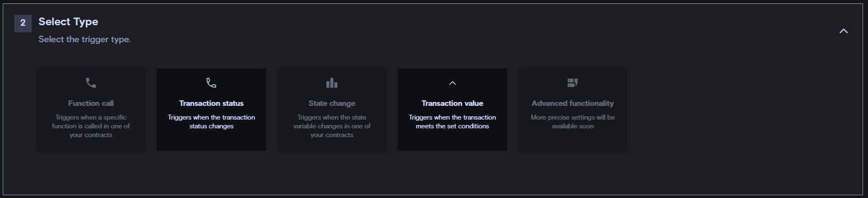Viewport: 868px width, 198px height.
Task: Click 'Select the trigger type.' subtitle
Action: 85,39
